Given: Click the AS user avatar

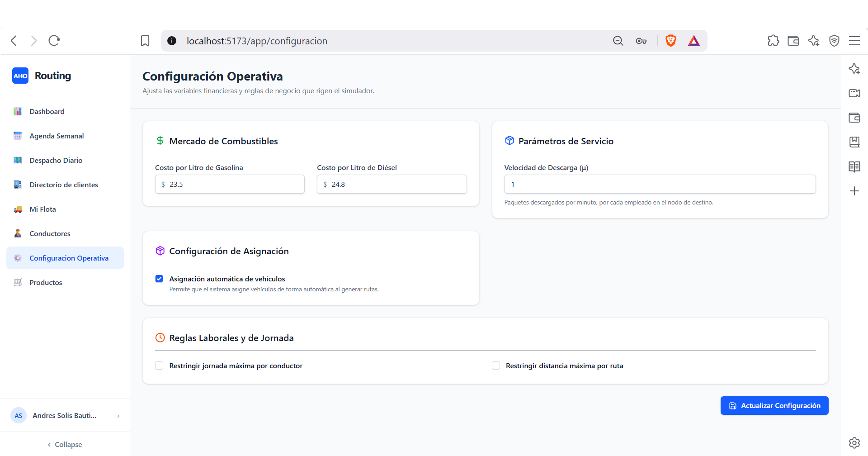Looking at the screenshot, I should pos(19,415).
